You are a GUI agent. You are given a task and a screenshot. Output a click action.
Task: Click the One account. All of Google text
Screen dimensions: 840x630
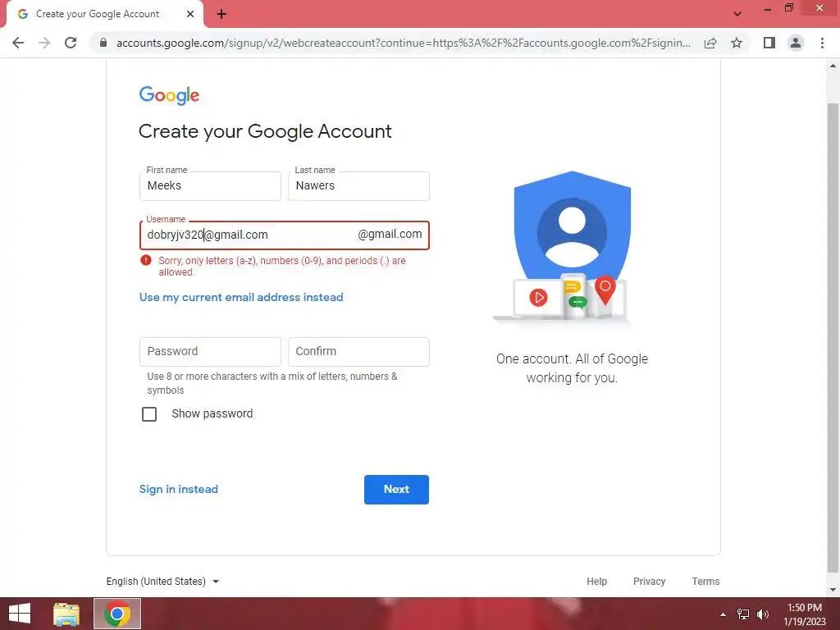pyautogui.click(x=572, y=368)
